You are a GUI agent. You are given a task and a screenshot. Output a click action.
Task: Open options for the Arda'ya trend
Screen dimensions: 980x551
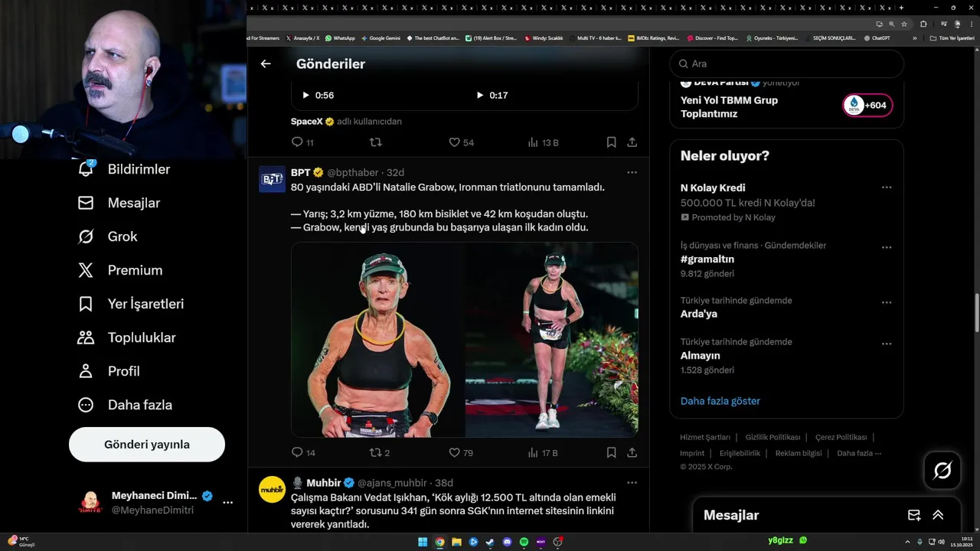pyautogui.click(x=887, y=303)
